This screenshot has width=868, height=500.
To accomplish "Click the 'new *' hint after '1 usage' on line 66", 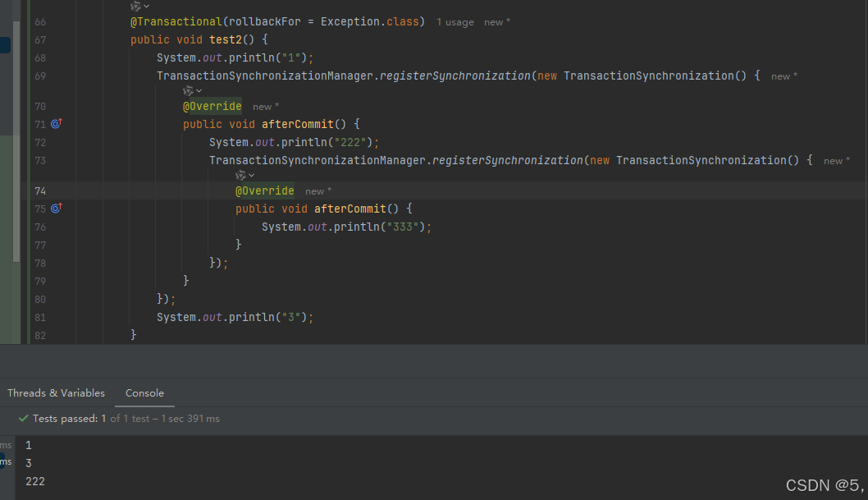I will (x=496, y=21).
